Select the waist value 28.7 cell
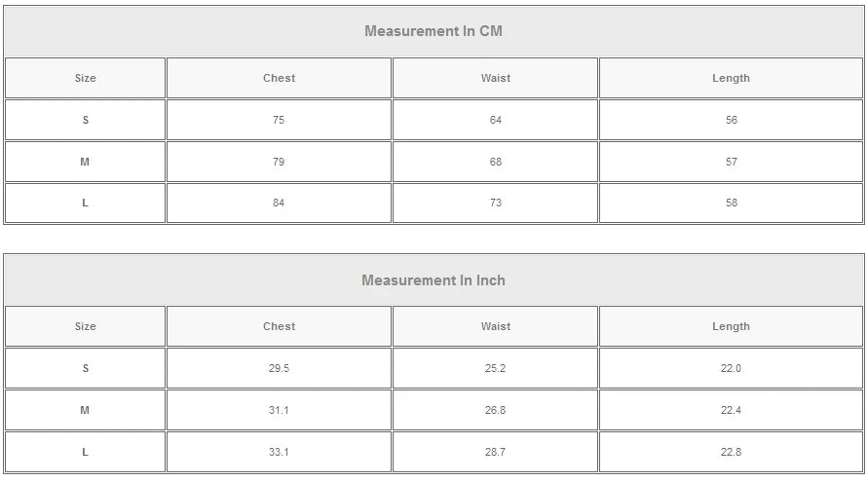The height and width of the screenshot is (482, 868). [495, 453]
